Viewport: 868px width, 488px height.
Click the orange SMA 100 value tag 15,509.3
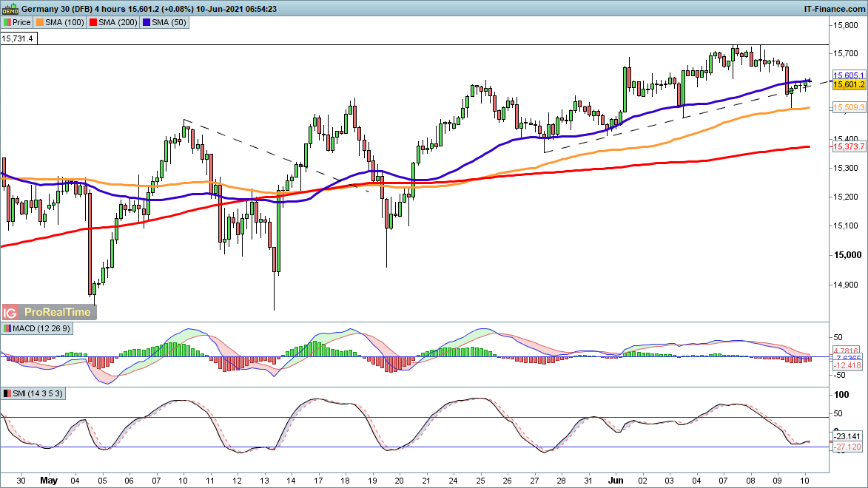pyautogui.click(x=849, y=108)
